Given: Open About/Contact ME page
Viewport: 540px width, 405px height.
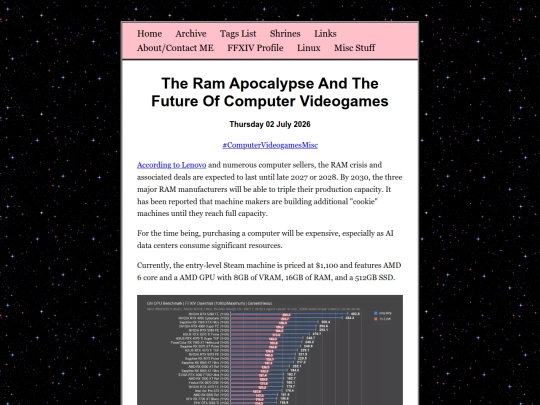Looking at the screenshot, I should tap(175, 48).
